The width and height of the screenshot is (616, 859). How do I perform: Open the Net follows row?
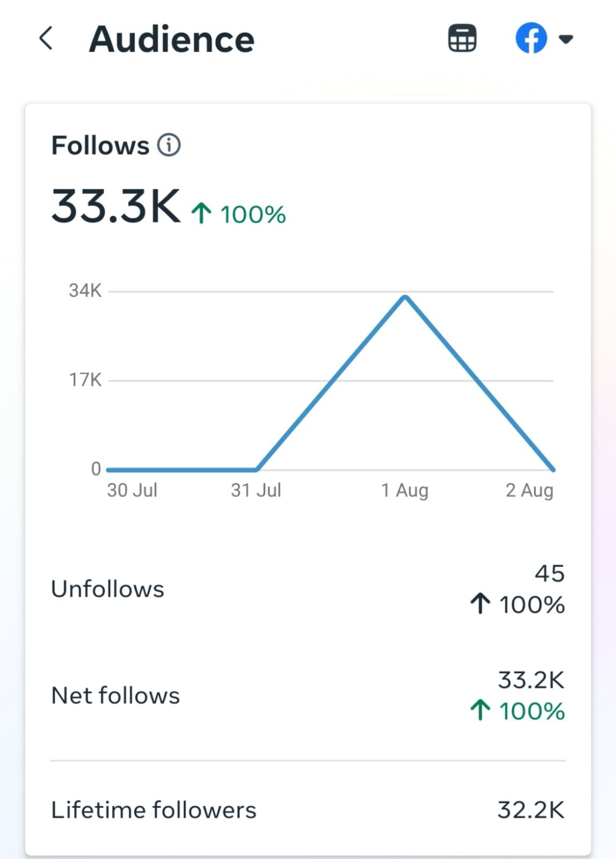point(308,695)
